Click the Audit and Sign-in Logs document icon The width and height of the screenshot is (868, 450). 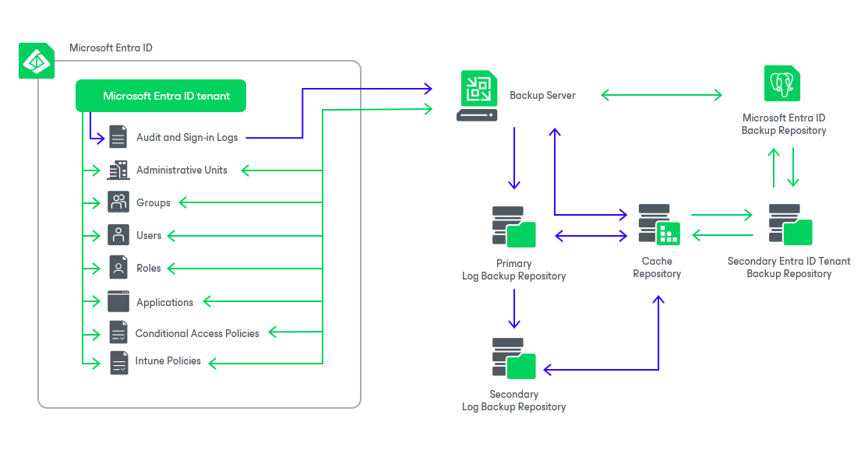[x=118, y=137]
